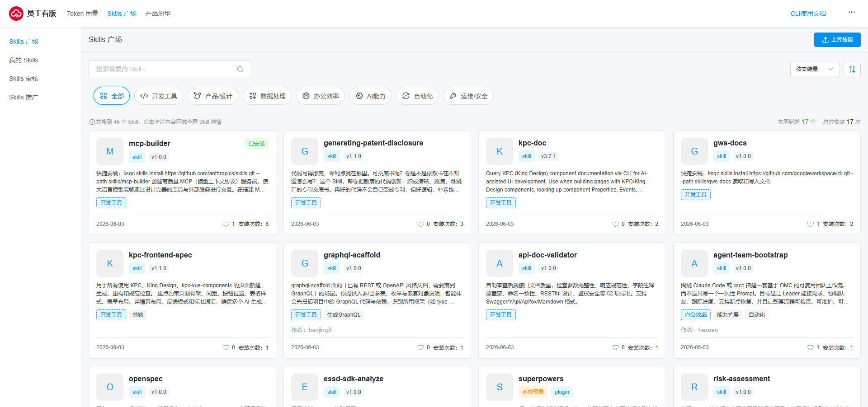Filter by 数据处理 category
This screenshot has height=407, width=868.
click(x=267, y=96)
